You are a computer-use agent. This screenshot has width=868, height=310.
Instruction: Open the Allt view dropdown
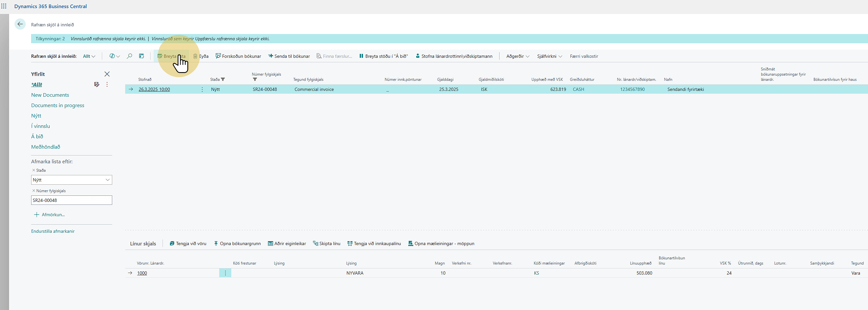(x=89, y=56)
